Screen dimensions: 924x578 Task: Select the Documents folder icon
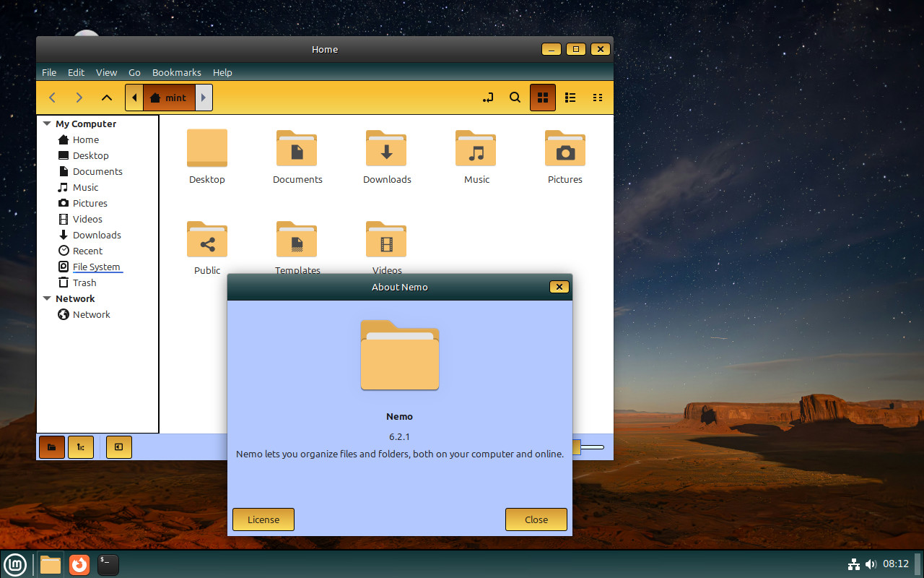tap(297, 148)
